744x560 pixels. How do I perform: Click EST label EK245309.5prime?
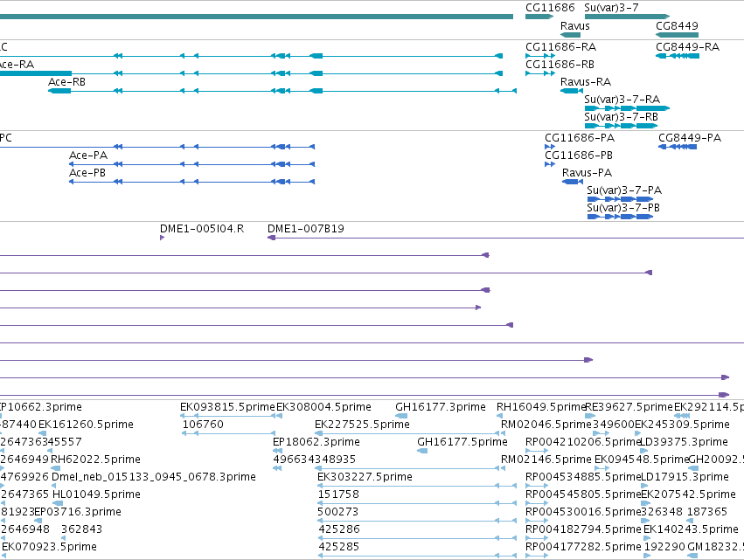[x=682, y=425]
